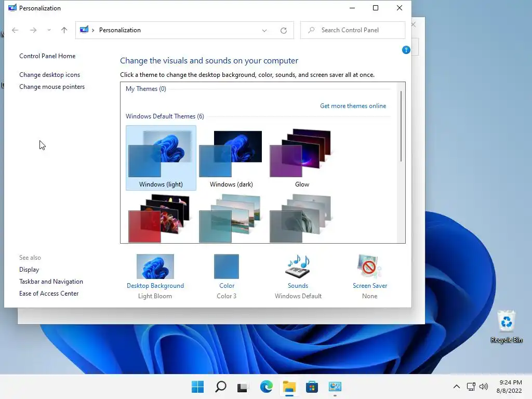Screen dimensions: 532x399
Task: Select the Recycle Bin desktop icon
Action: click(x=506, y=326)
